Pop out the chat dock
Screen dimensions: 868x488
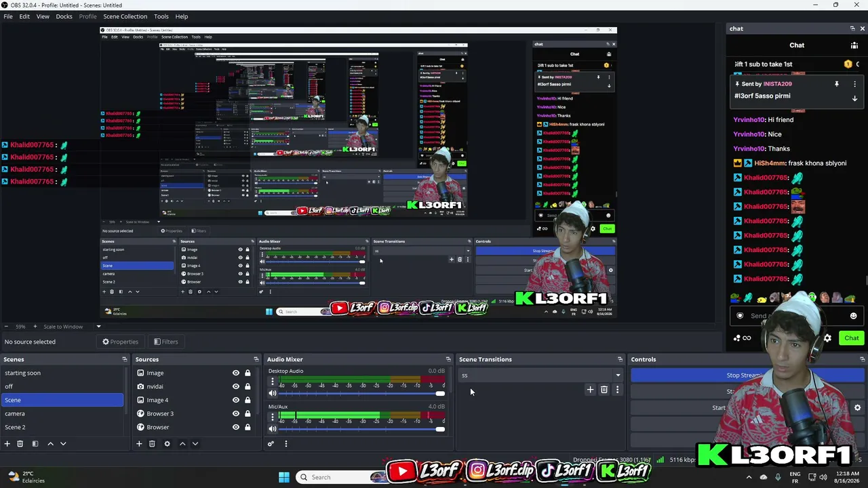852,28
